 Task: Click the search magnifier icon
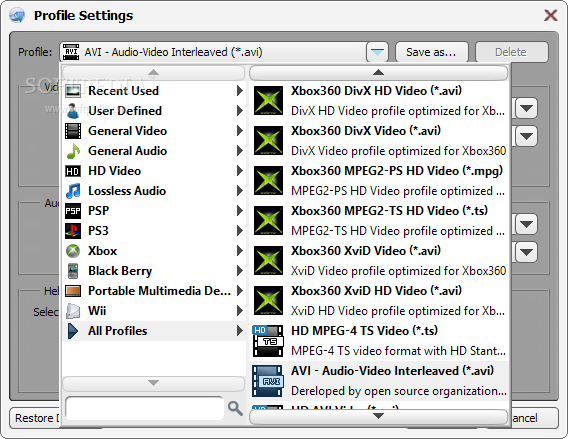[x=235, y=408]
